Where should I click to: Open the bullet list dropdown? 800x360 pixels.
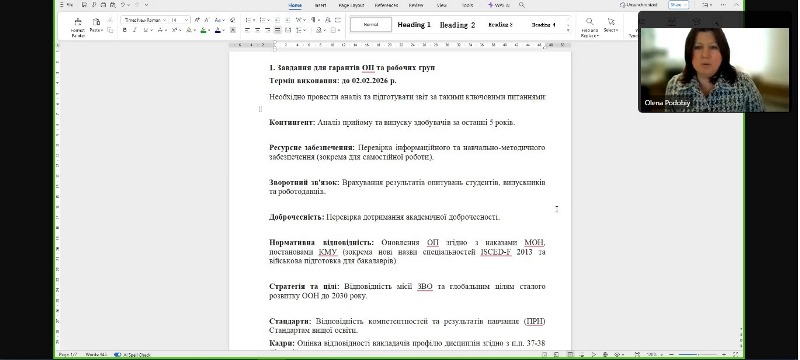coord(254,20)
